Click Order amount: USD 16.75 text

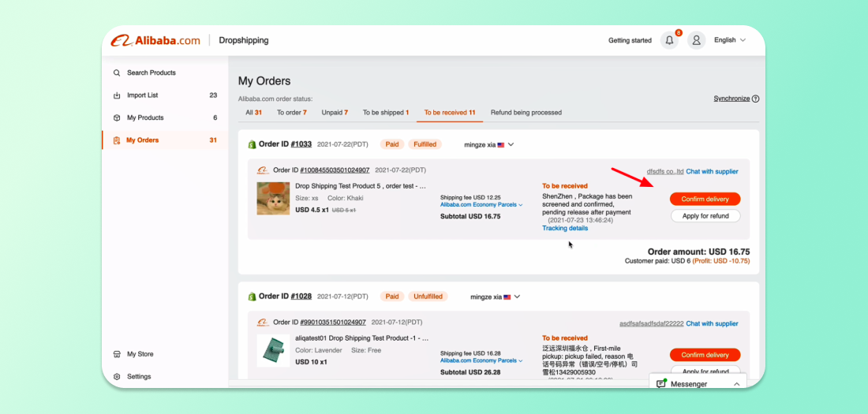698,252
